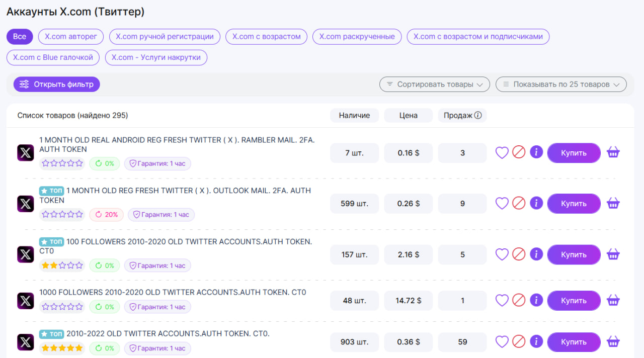Select the X.com авторег category
This screenshot has height=358, width=644.
[71, 37]
